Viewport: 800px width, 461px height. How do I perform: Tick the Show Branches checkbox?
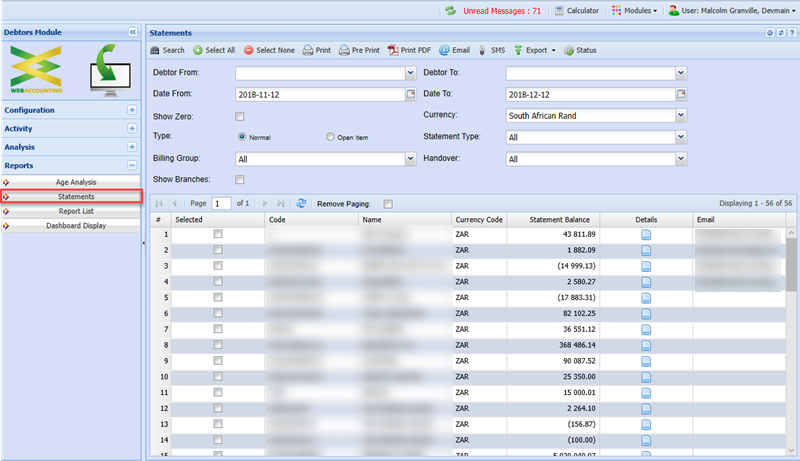click(x=239, y=180)
